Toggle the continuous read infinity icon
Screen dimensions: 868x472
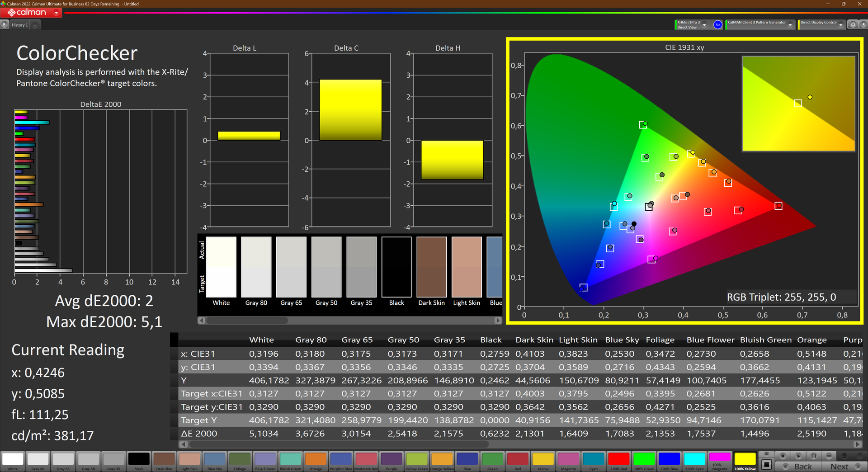coord(829,456)
